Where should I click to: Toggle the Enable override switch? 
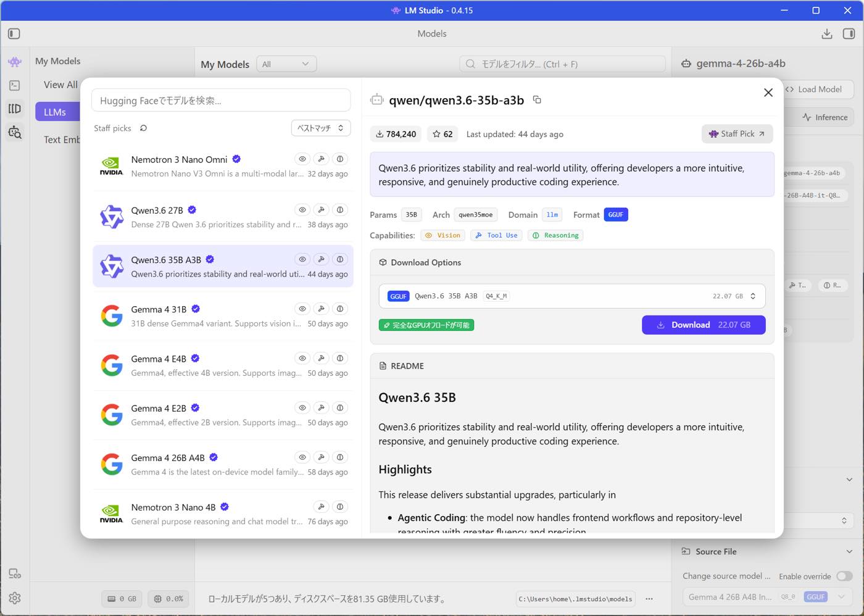click(x=844, y=576)
